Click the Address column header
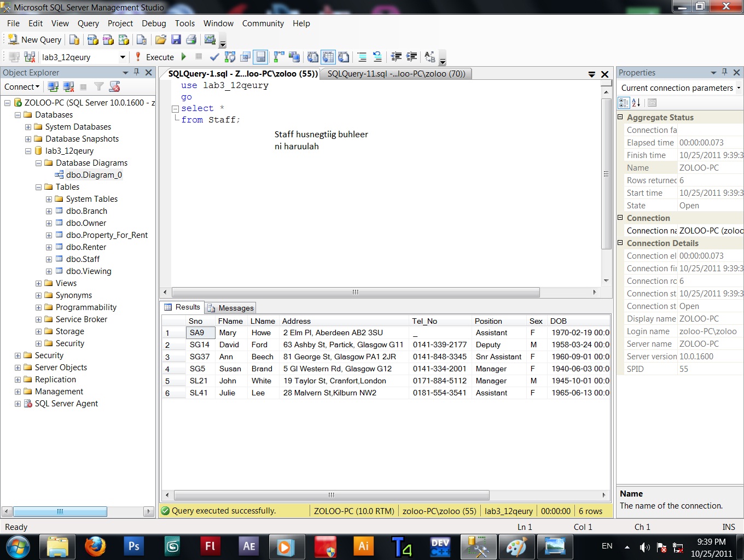The image size is (744, 560). (344, 321)
